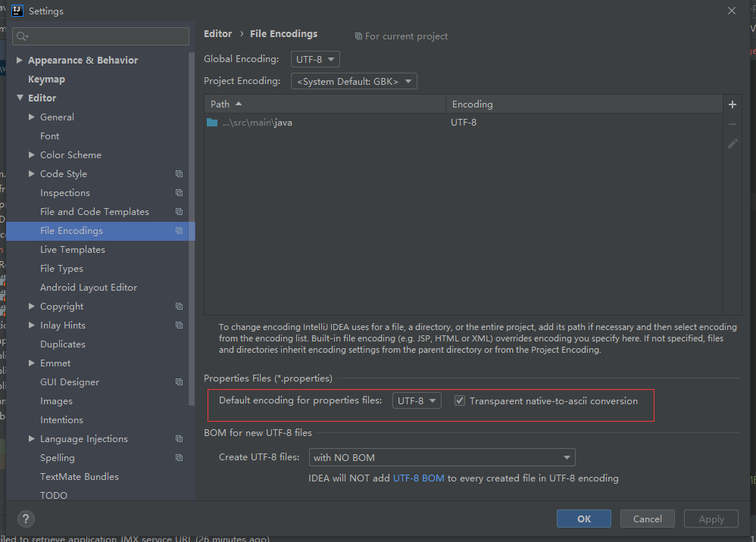Expand the Inlay Hints node

(x=31, y=326)
